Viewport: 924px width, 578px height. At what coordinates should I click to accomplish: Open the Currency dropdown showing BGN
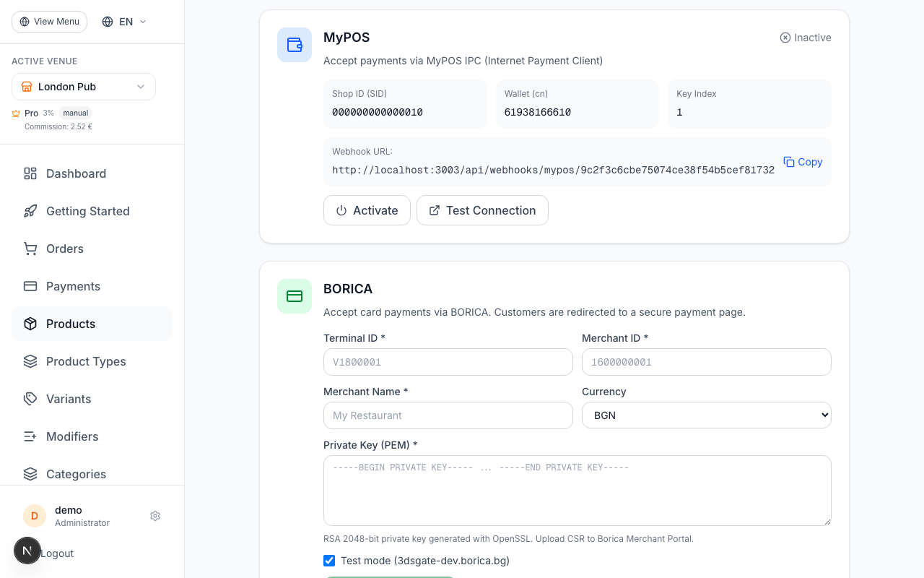[706, 415]
